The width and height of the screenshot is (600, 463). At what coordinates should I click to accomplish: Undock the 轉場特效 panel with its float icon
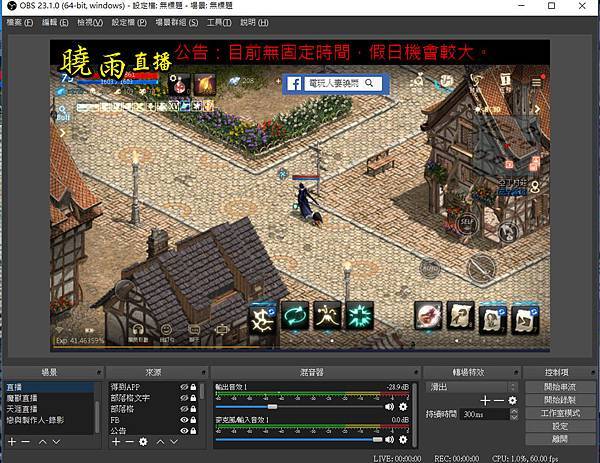point(516,372)
